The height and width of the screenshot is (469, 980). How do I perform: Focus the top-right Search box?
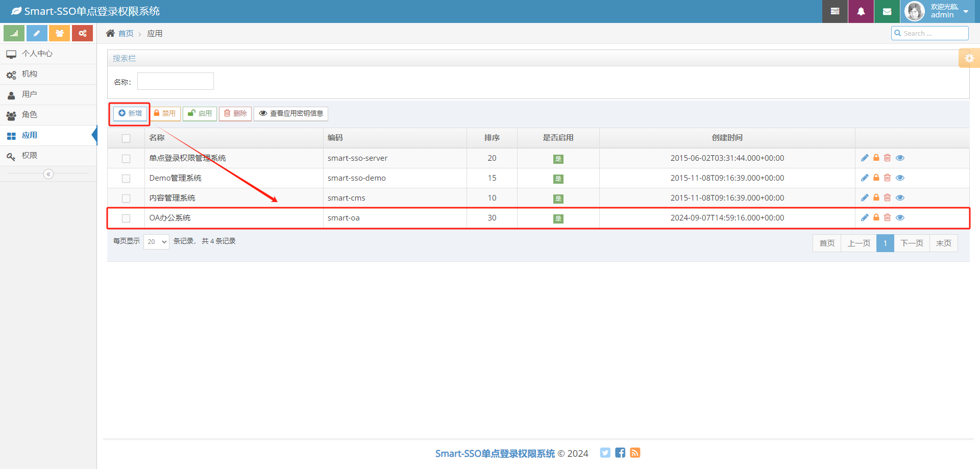tap(930, 33)
